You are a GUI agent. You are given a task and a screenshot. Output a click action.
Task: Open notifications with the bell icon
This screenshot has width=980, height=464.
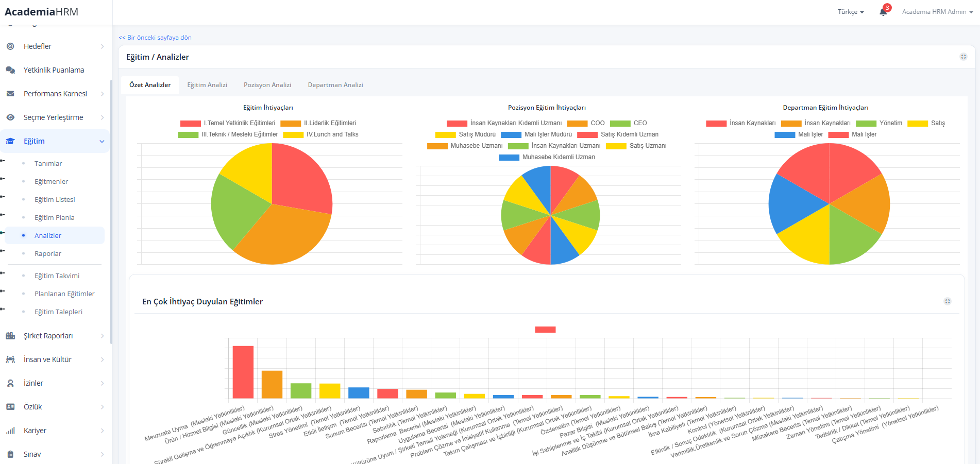[x=883, y=12]
